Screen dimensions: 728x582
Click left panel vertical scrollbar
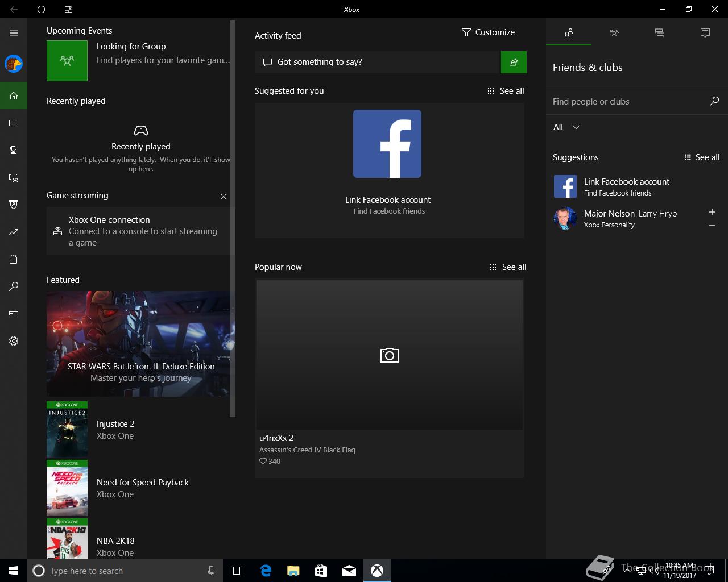232,219
